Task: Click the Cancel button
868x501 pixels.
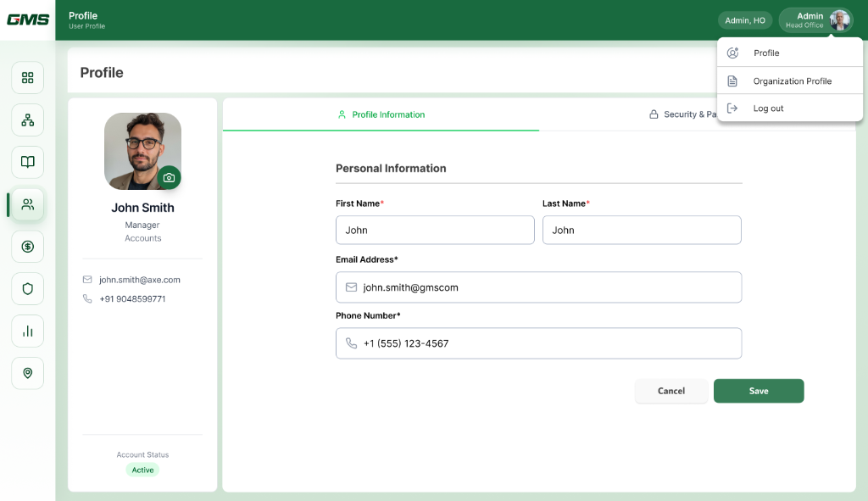Action: click(x=671, y=391)
